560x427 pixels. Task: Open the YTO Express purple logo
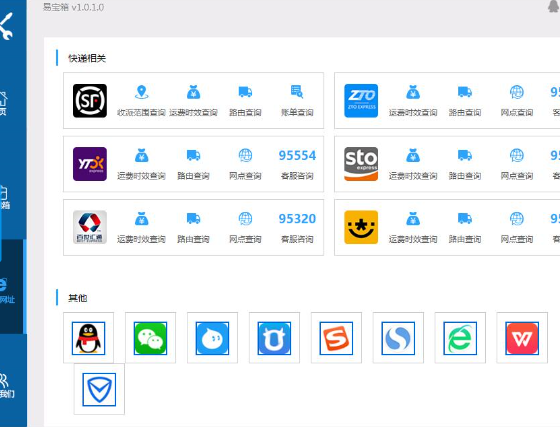90,164
